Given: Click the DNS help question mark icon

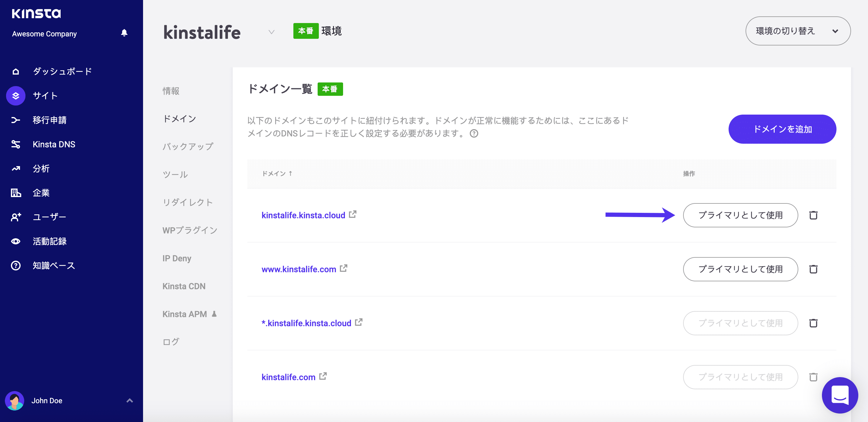Looking at the screenshot, I should (x=474, y=133).
